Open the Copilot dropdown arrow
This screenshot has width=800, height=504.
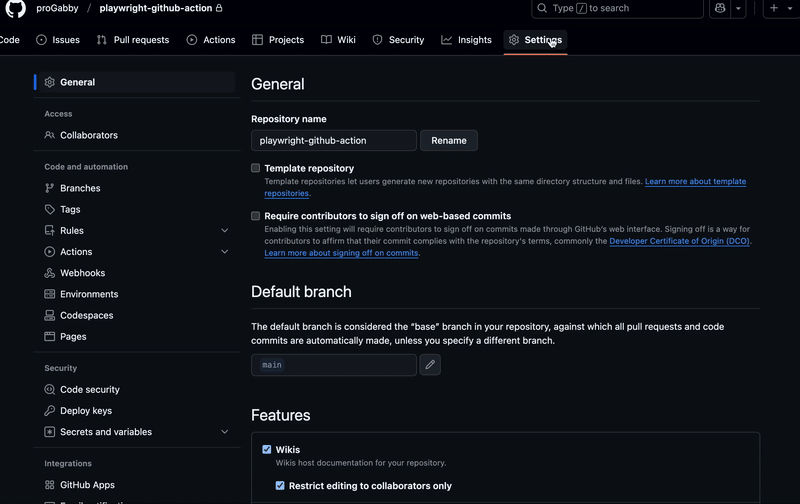coord(738,8)
